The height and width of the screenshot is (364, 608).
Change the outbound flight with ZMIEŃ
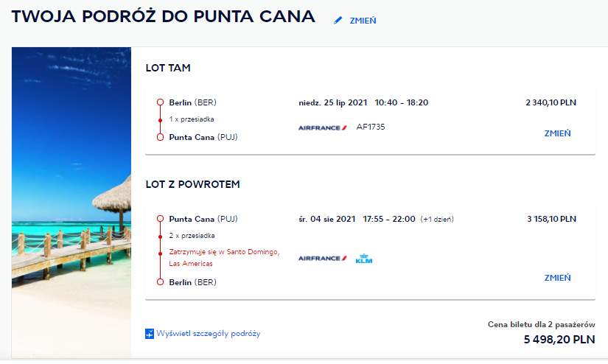(x=558, y=133)
